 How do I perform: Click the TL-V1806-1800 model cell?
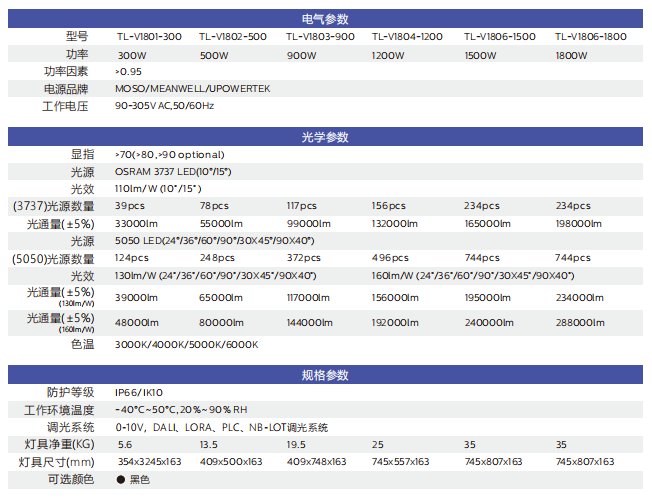coord(591,37)
